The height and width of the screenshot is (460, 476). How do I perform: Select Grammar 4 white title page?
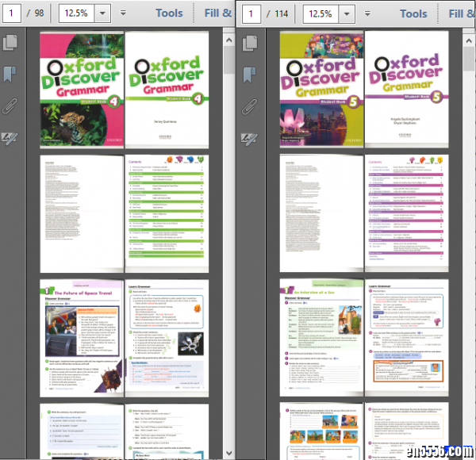click(x=167, y=90)
